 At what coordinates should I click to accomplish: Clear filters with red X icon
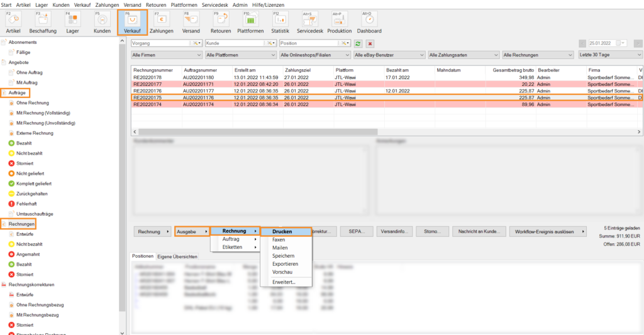click(370, 43)
